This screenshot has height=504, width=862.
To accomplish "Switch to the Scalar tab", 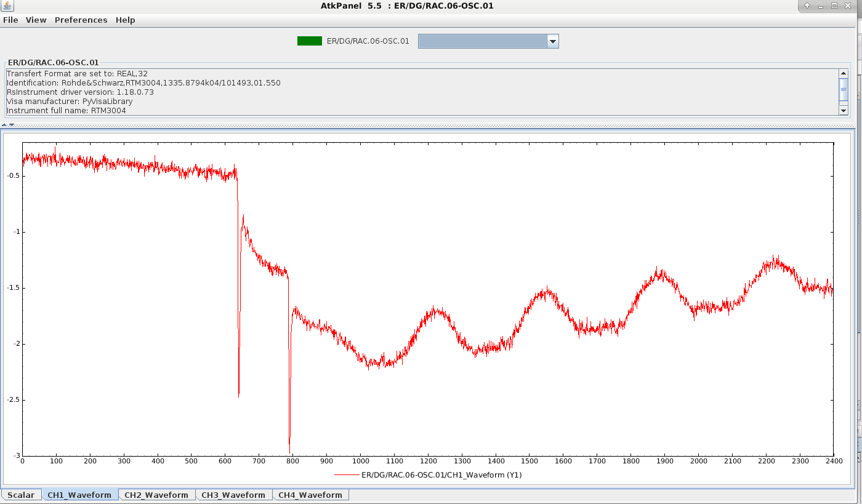I will click(x=21, y=495).
